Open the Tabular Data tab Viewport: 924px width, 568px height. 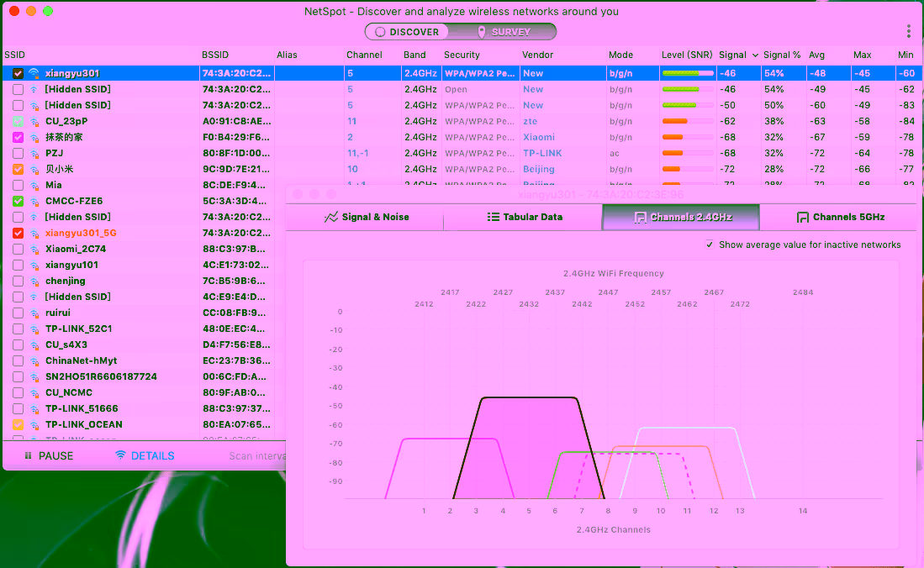click(x=524, y=217)
